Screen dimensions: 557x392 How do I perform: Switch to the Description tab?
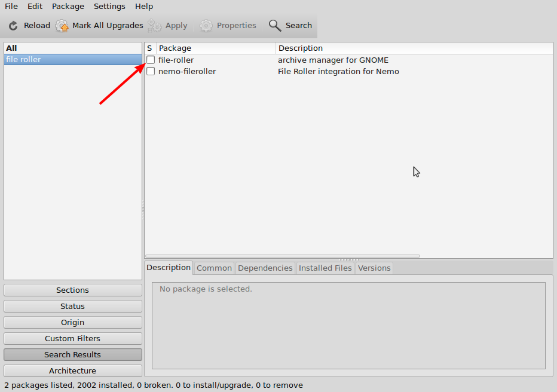click(x=169, y=267)
